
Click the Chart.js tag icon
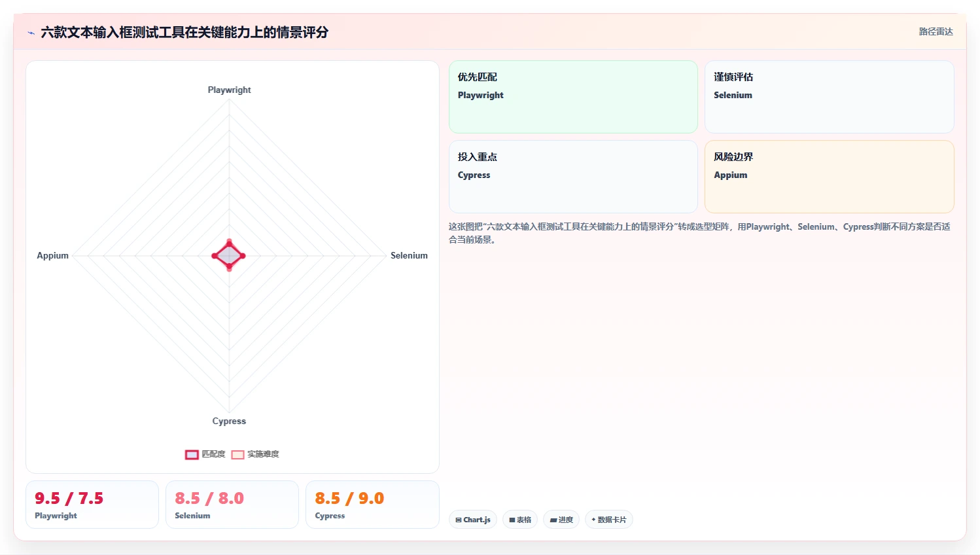coord(459,520)
